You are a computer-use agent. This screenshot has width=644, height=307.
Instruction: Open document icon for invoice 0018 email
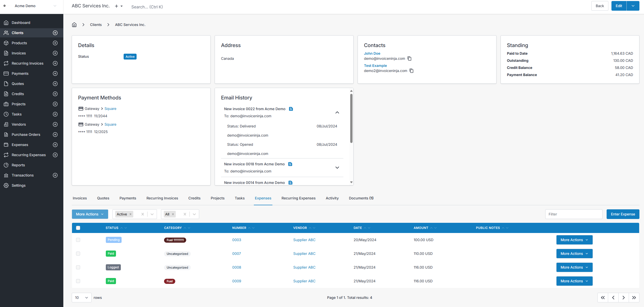[290, 164]
